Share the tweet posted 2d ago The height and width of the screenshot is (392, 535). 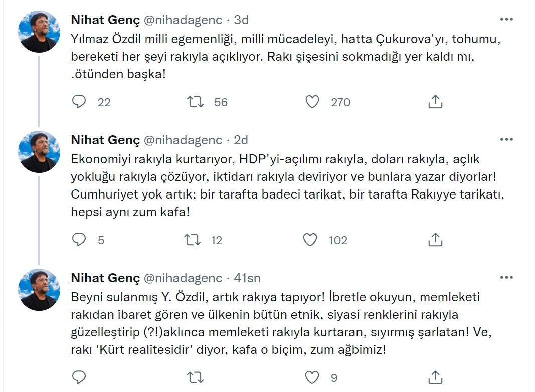[435, 240]
